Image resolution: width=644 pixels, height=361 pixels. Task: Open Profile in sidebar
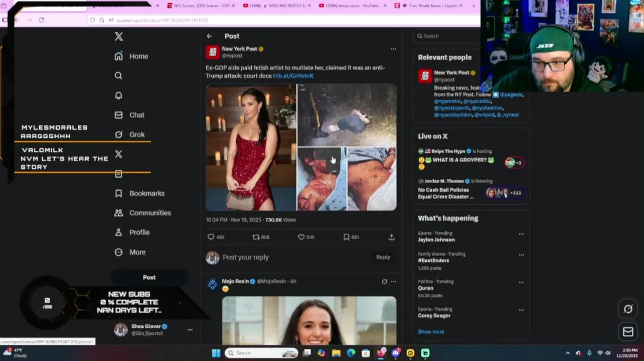[131, 232]
